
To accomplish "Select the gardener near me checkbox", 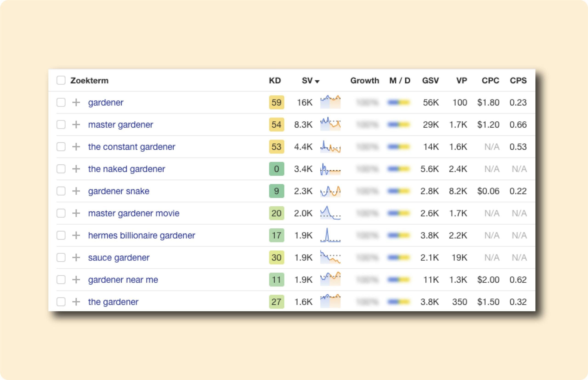I will [61, 280].
